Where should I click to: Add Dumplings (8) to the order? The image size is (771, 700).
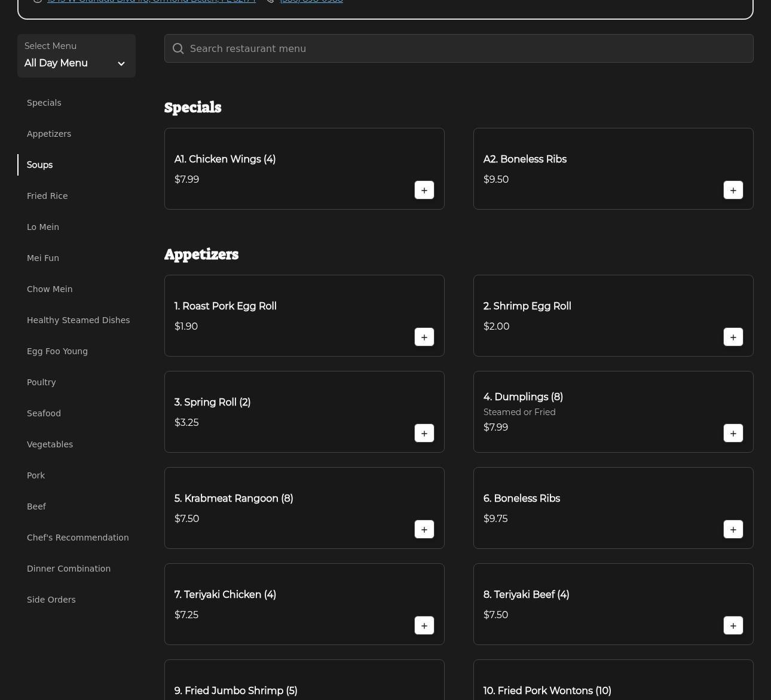[733, 434]
